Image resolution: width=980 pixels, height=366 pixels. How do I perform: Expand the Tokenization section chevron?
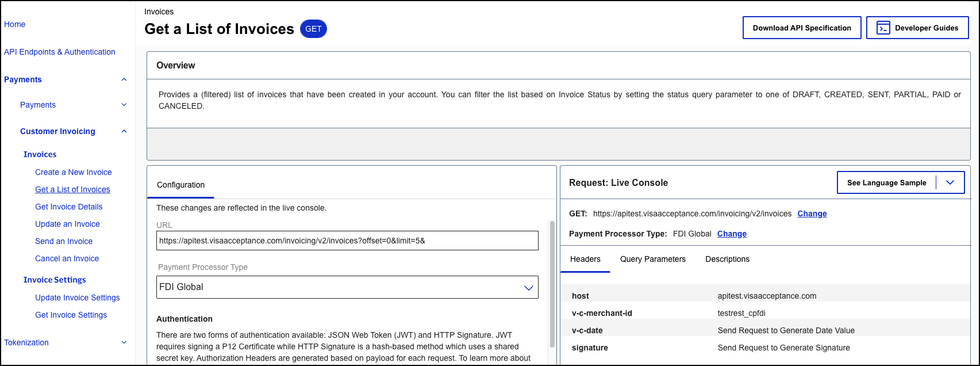[124, 342]
